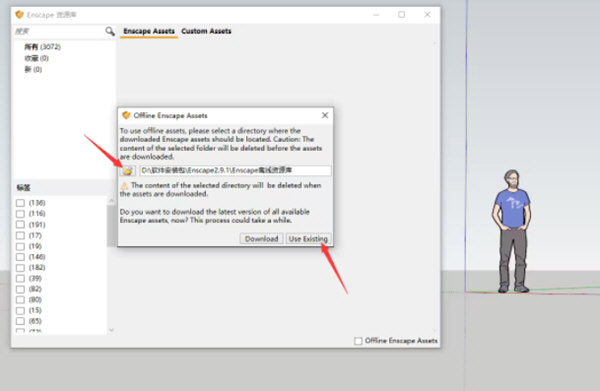Check the tag checkbox with count (146)

pos(20,257)
